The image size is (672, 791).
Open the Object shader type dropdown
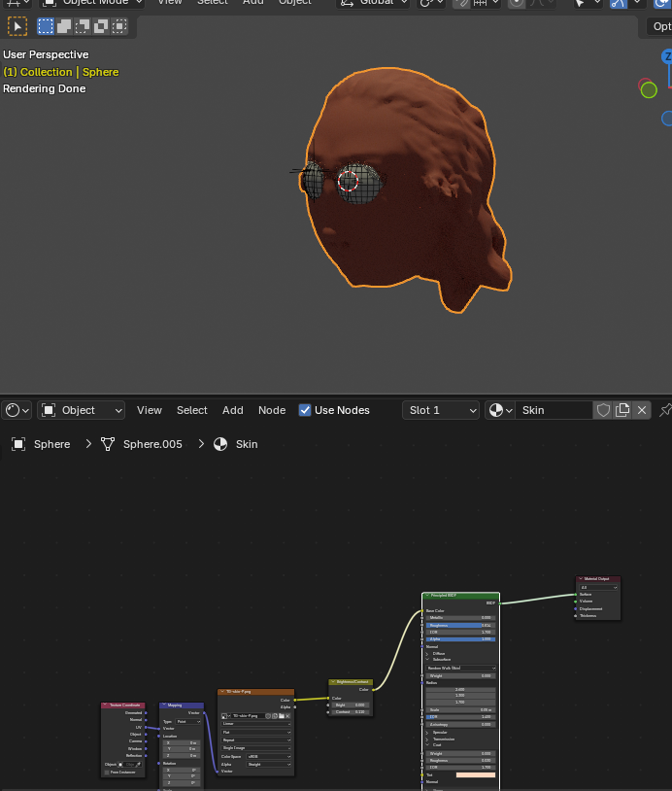[82, 410]
